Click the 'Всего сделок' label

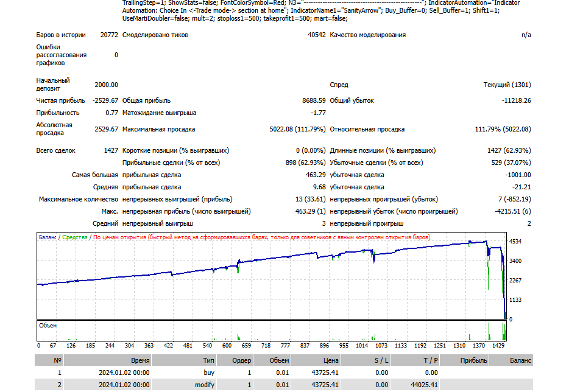point(56,150)
